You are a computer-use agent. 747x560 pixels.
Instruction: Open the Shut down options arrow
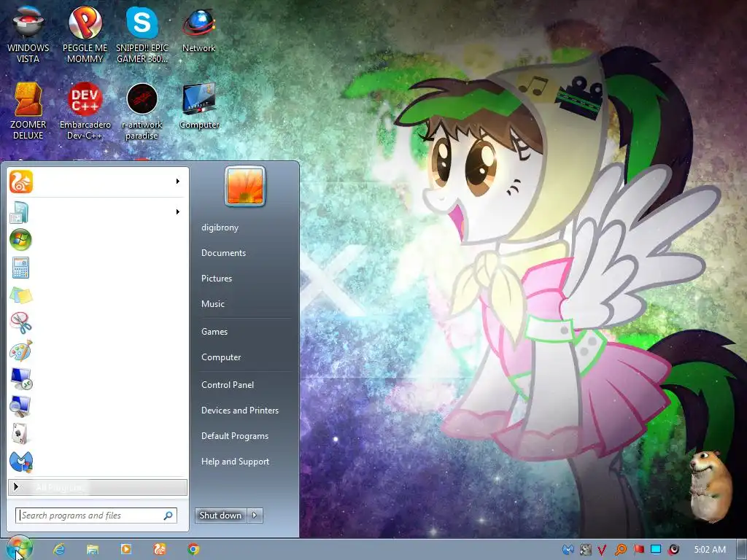255,515
